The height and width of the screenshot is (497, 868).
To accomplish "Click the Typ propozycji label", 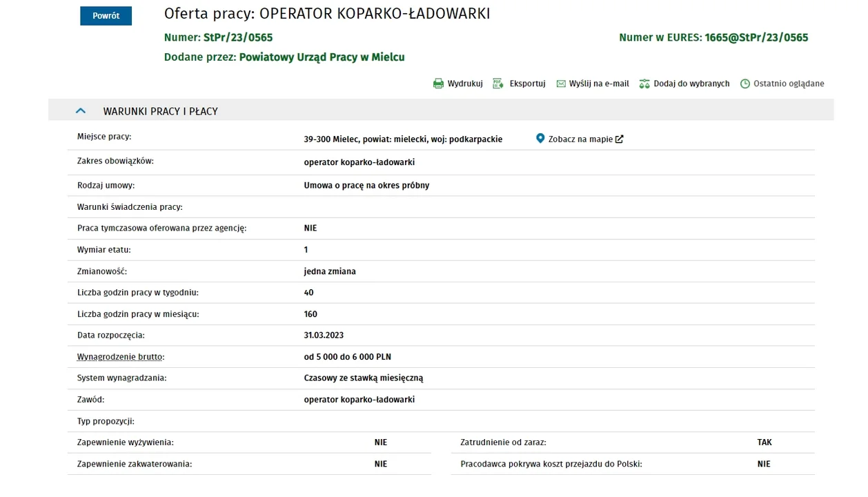I will tap(106, 421).
